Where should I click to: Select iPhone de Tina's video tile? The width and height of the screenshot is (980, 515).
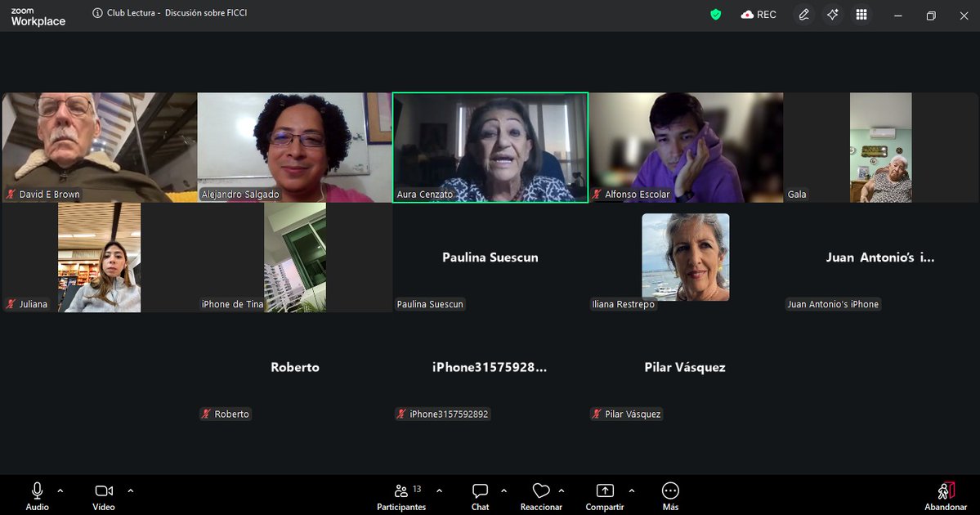tap(295, 257)
